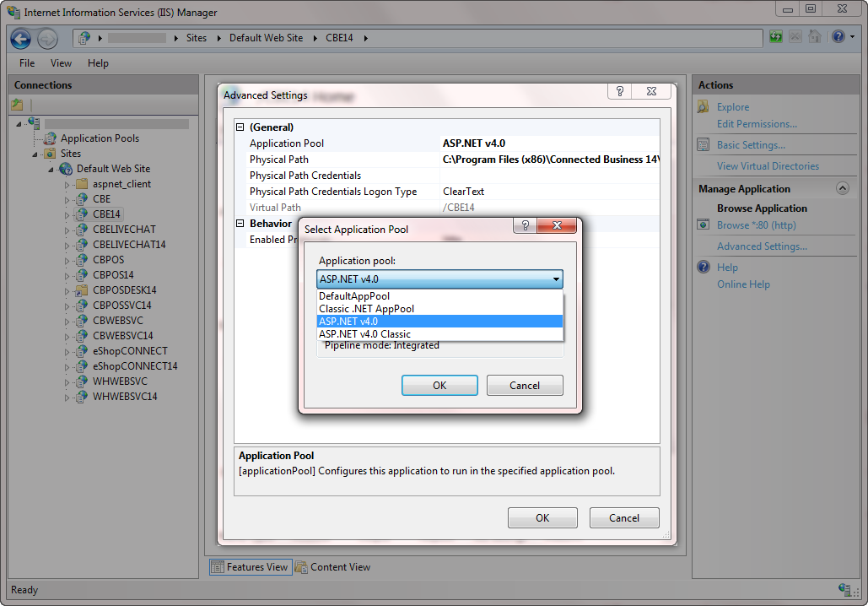Pick Classic .NET AppPool from dropdown list
Screen dimensions: 868x606
tap(366, 309)
